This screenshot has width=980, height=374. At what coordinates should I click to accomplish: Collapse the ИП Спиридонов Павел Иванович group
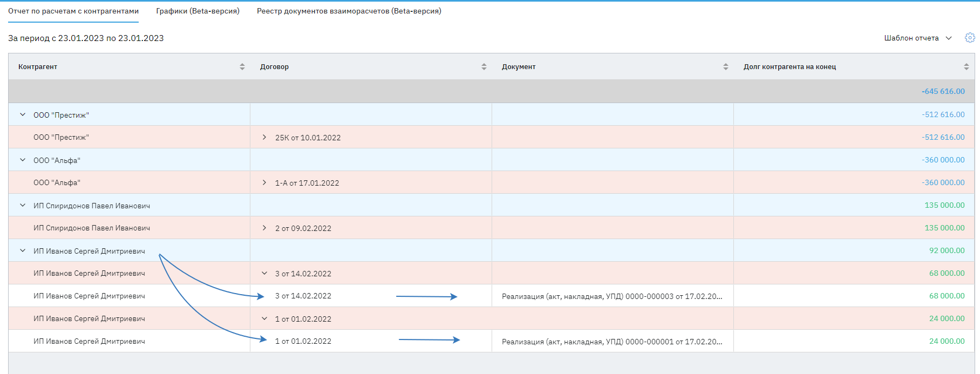[x=23, y=206]
